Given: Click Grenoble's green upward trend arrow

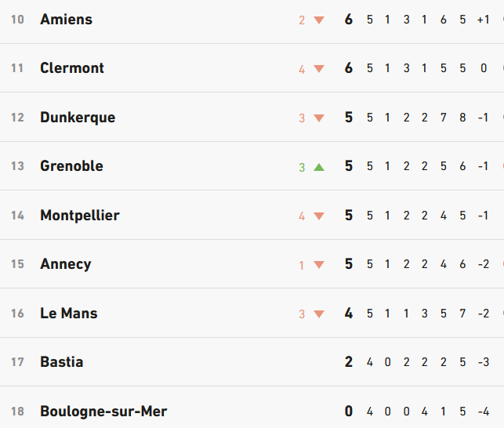Looking at the screenshot, I should coord(319,167).
